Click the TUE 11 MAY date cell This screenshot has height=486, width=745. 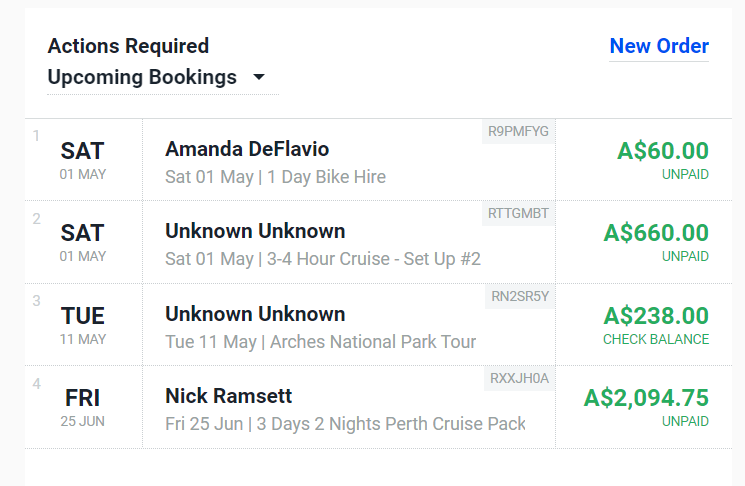point(83,324)
